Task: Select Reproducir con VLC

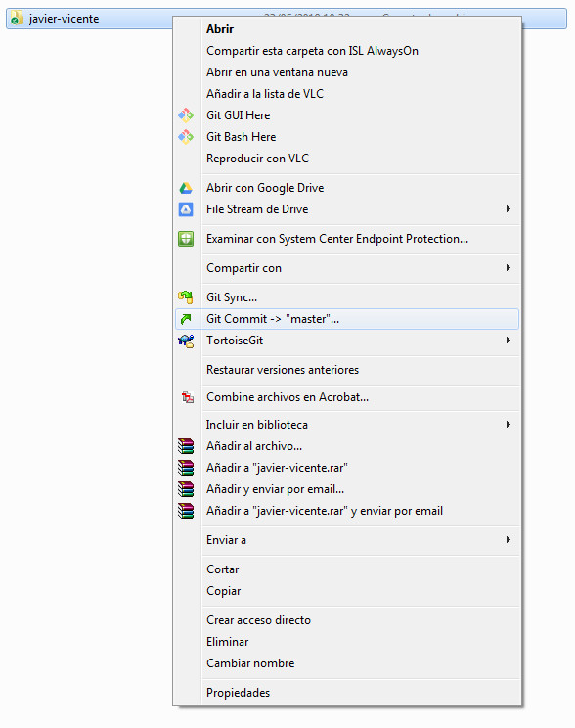Action: pyautogui.click(x=347, y=159)
